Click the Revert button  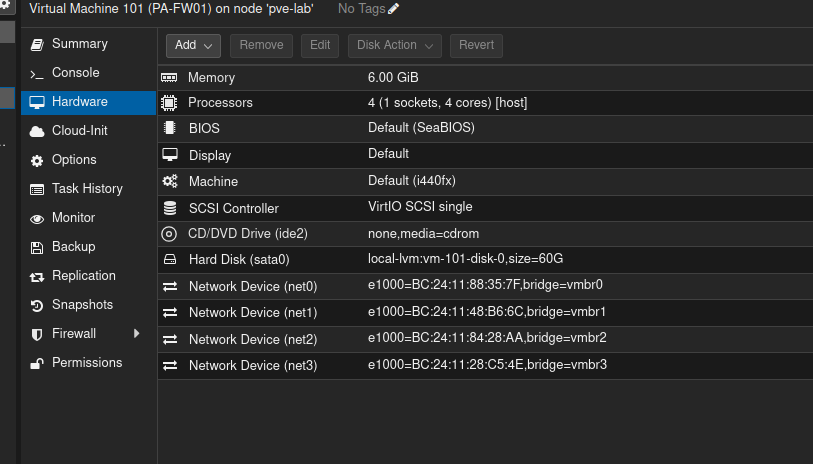(476, 46)
